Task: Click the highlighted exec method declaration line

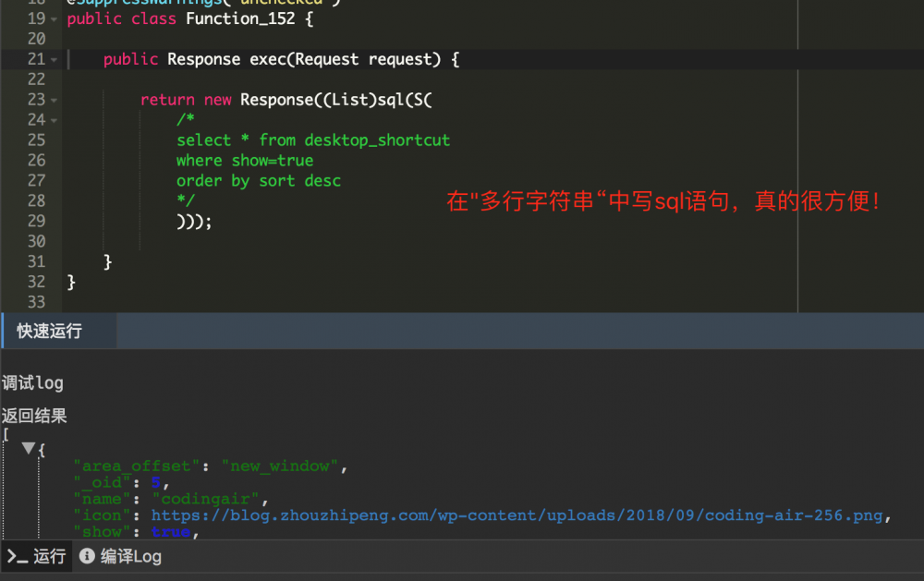Action: (x=277, y=59)
